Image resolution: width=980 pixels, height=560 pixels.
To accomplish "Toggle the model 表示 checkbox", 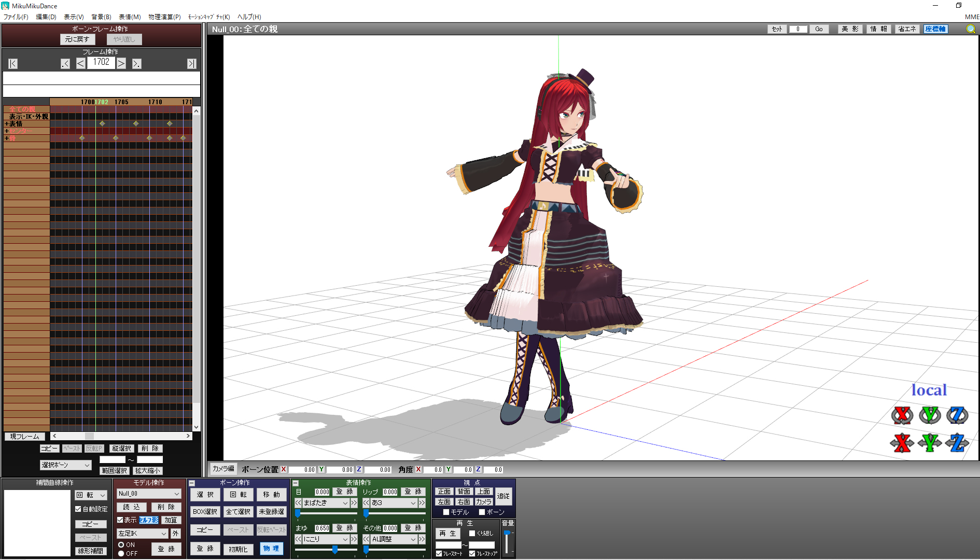I will click(120, 520).
